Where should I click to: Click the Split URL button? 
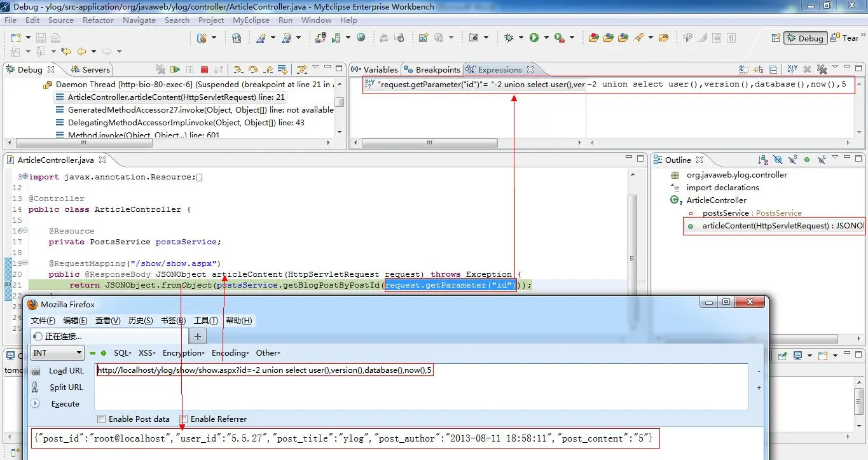click(66, 387)
